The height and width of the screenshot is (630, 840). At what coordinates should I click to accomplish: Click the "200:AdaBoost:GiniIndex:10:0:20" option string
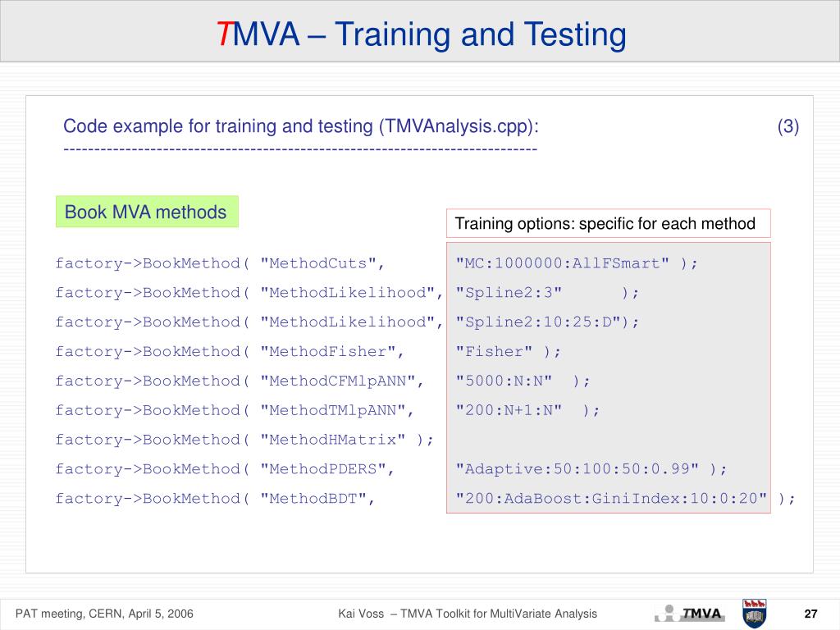click(x=611, y=498)
